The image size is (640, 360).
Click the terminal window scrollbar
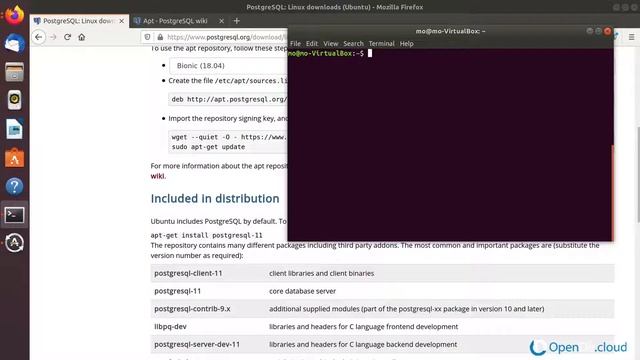pos(612,192)
